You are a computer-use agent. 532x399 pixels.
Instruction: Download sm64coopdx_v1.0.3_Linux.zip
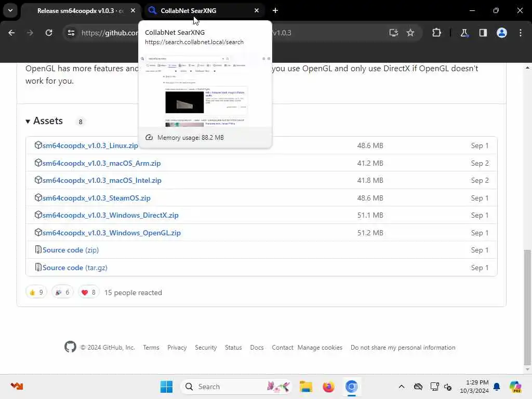[90, 145]
